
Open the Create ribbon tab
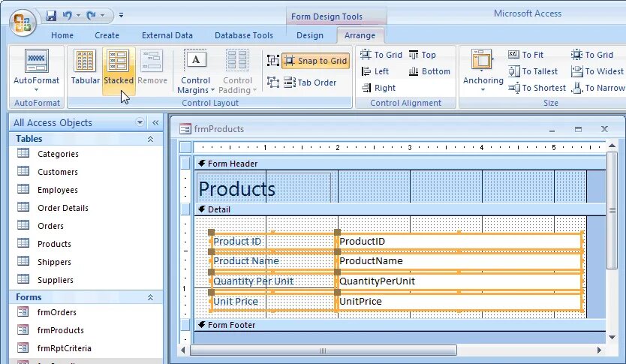(x=107, y=35)
